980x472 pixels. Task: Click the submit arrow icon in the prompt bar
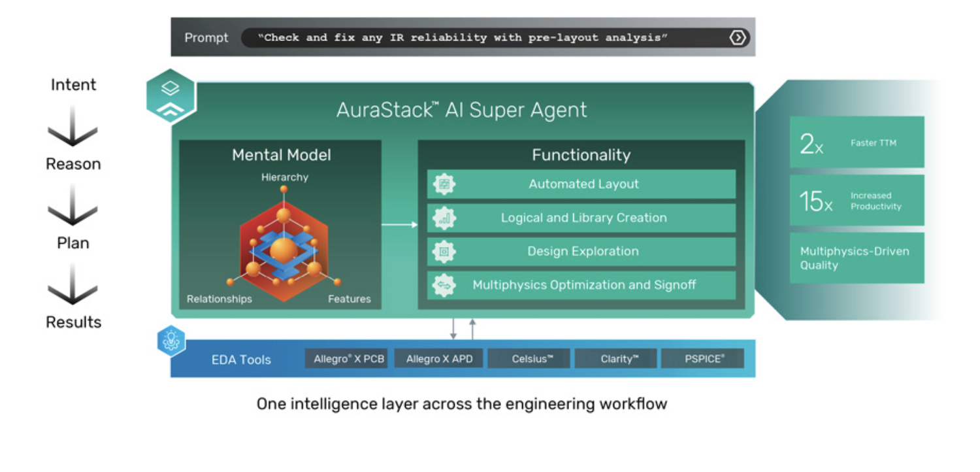click(x=738, y=38)
